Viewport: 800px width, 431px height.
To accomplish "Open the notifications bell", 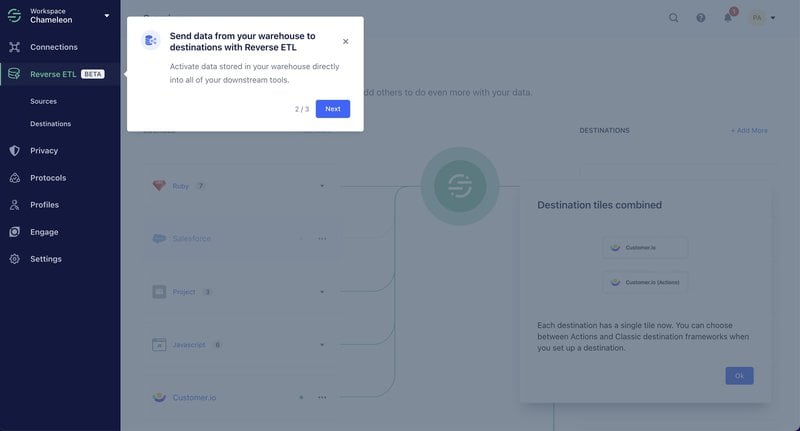I will point(728,17).
